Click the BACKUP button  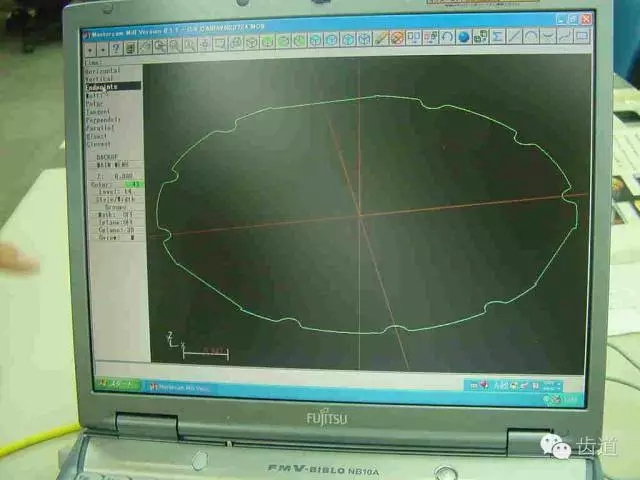[x=108, y=157]
